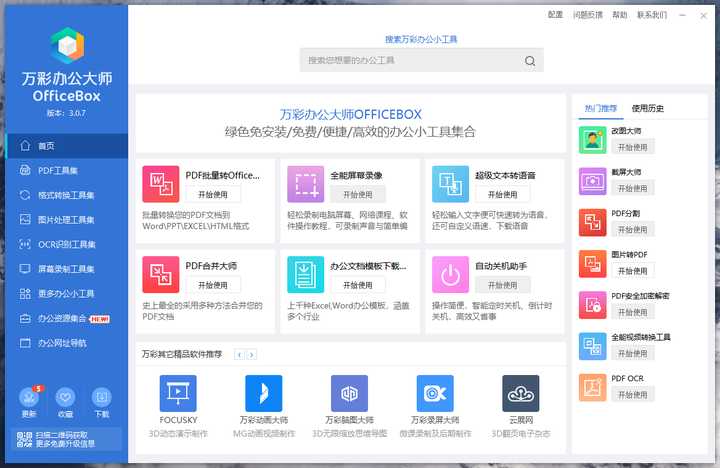Show previous recommended software with left arrow

tap(239, 355)
